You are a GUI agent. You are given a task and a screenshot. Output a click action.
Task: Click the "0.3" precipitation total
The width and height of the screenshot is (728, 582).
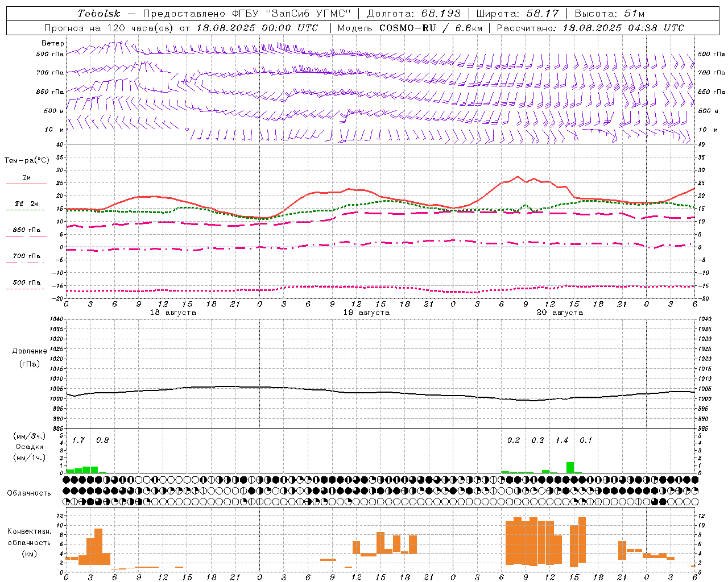coord(537,440)
